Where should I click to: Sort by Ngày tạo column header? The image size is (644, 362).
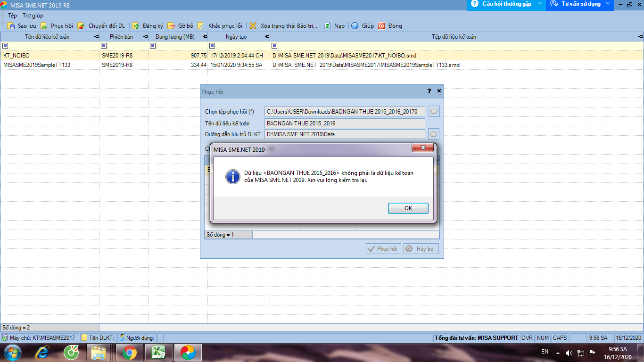[236, 37]
